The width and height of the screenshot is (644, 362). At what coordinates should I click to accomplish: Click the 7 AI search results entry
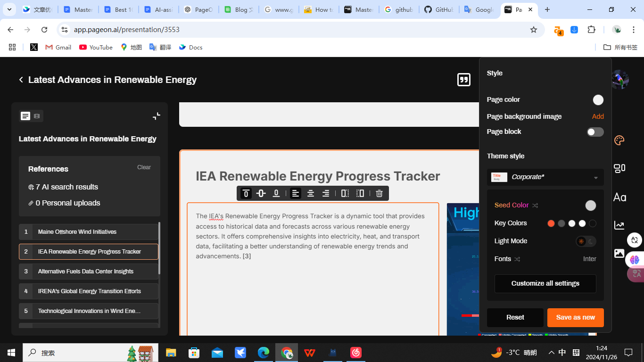(63, 187)
